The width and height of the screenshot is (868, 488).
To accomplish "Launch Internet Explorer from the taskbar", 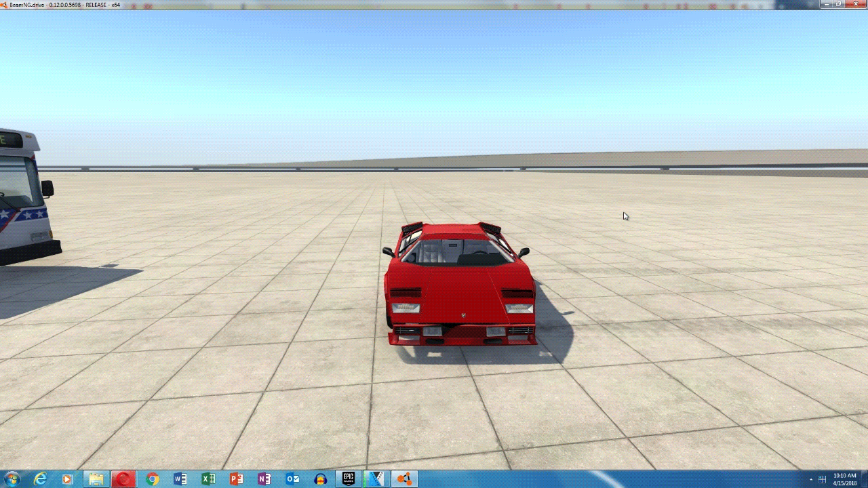I will tap(41, 479).
